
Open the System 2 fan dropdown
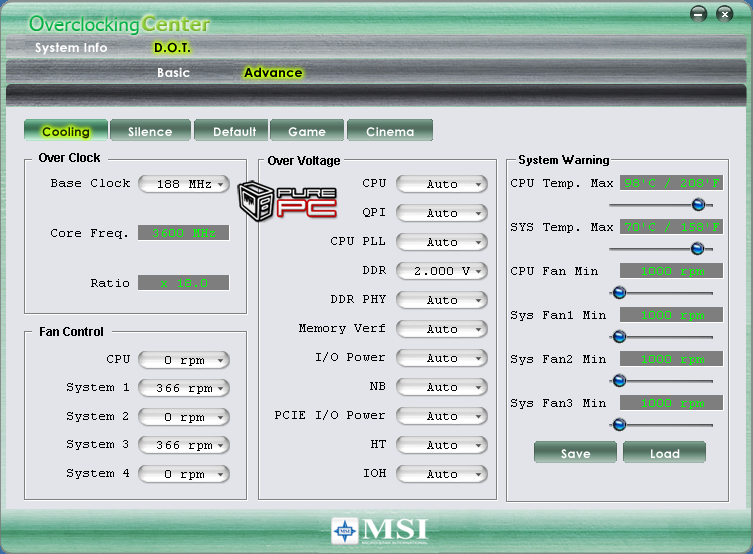(184, 417)
